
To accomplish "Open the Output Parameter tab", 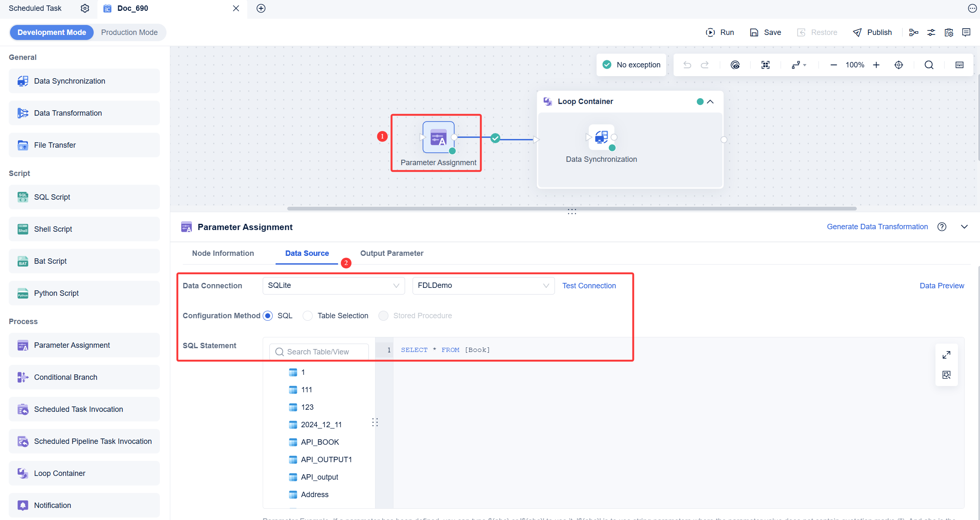I will [x=392, y=253].
